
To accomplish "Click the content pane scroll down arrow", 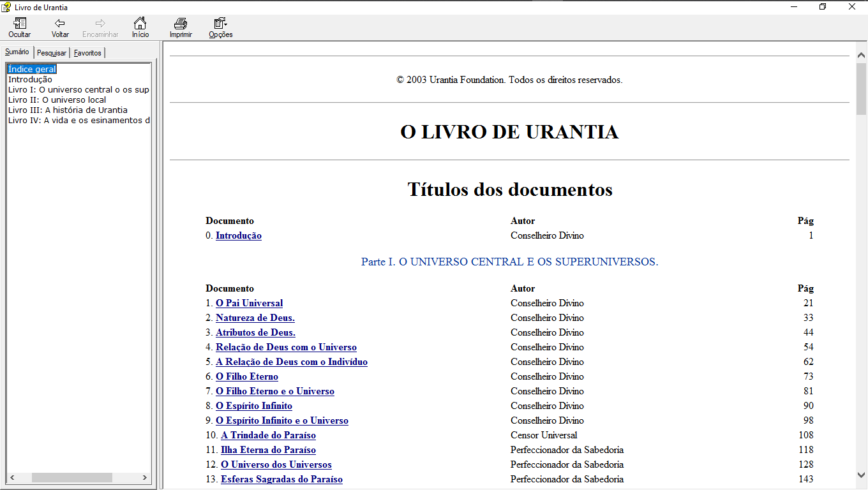I will point(862,474).
